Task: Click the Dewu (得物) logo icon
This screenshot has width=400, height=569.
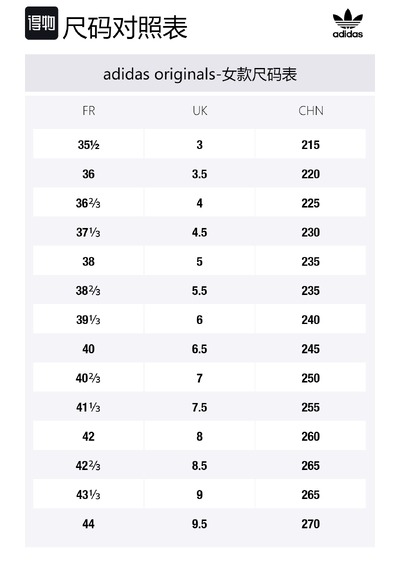Action: point(41,23)
